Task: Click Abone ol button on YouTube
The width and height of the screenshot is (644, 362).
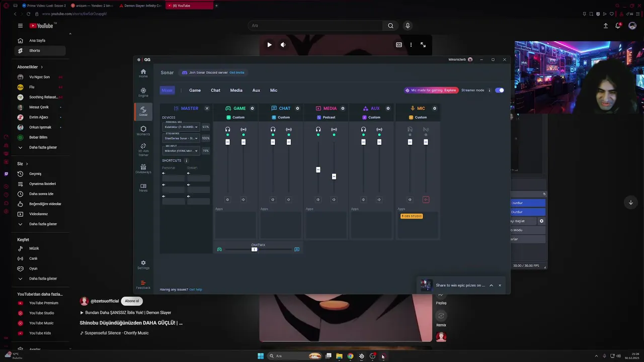Action: tap(132, 301)
